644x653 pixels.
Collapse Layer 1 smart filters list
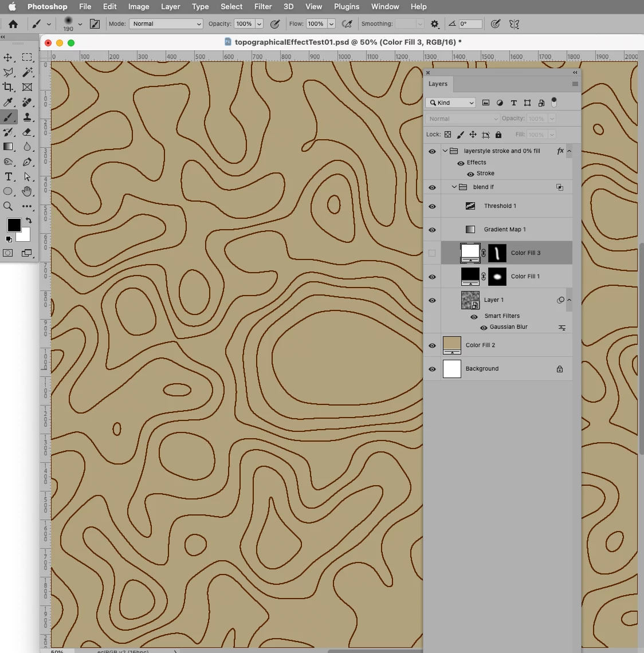point(569,300)
